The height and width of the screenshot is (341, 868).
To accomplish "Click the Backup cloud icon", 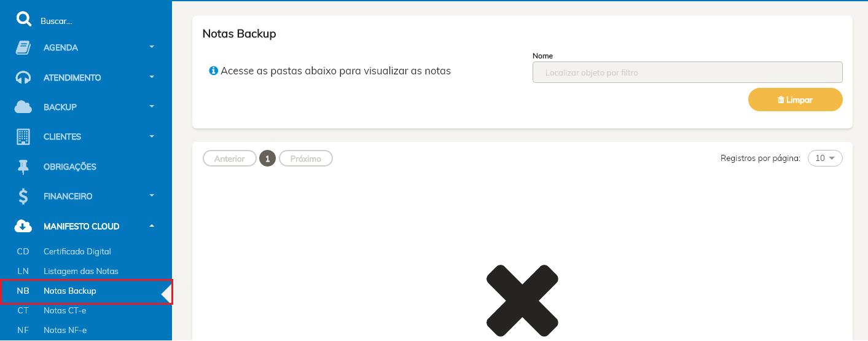I will tap(23, 107).
